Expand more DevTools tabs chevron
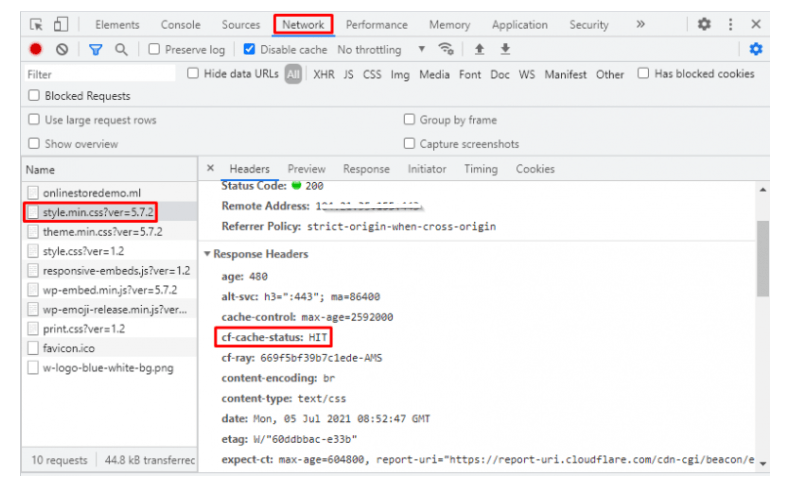The image size is (788, 482). click(x=640, y=24)
